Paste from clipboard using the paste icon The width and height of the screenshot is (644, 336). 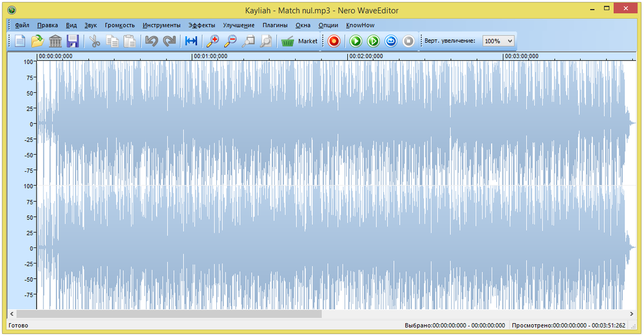click(130, 41)
